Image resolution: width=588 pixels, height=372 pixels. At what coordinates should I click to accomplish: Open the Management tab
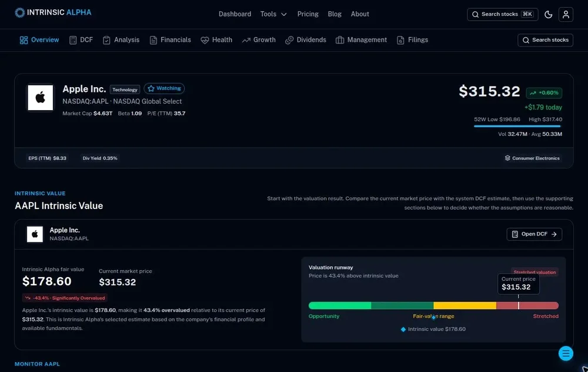361,40
